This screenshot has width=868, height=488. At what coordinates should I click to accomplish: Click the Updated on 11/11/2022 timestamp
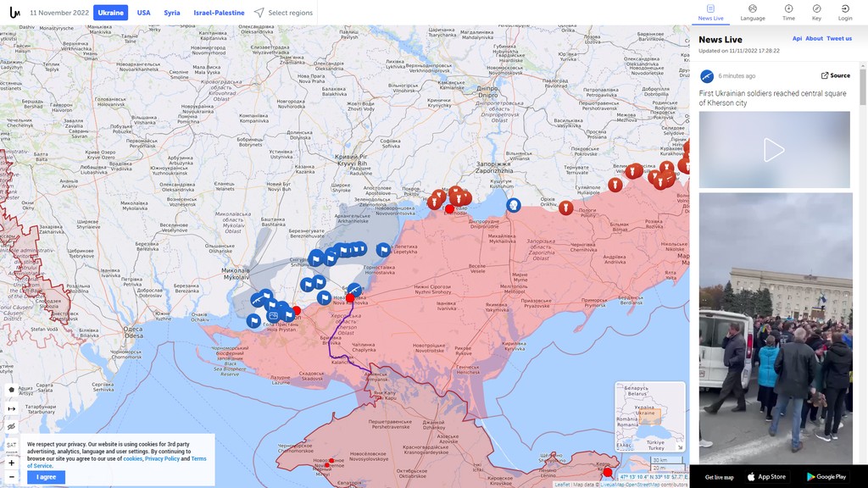point(738,51)
